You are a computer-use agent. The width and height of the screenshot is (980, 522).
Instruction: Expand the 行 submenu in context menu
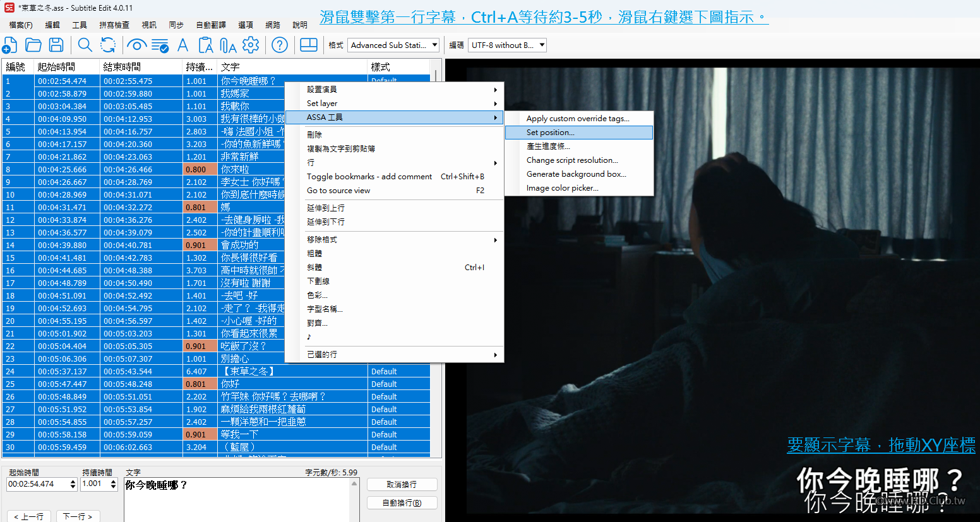coord(395,163)
